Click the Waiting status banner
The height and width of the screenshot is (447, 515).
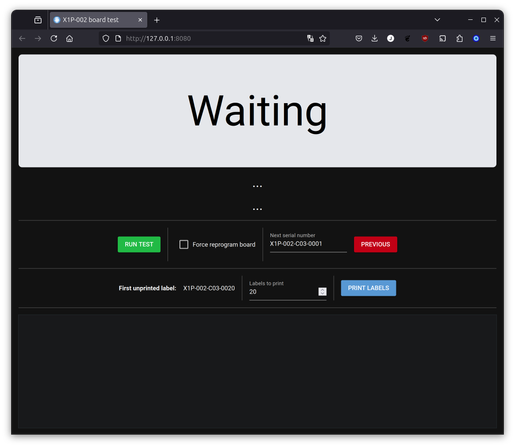click(257, 111)
